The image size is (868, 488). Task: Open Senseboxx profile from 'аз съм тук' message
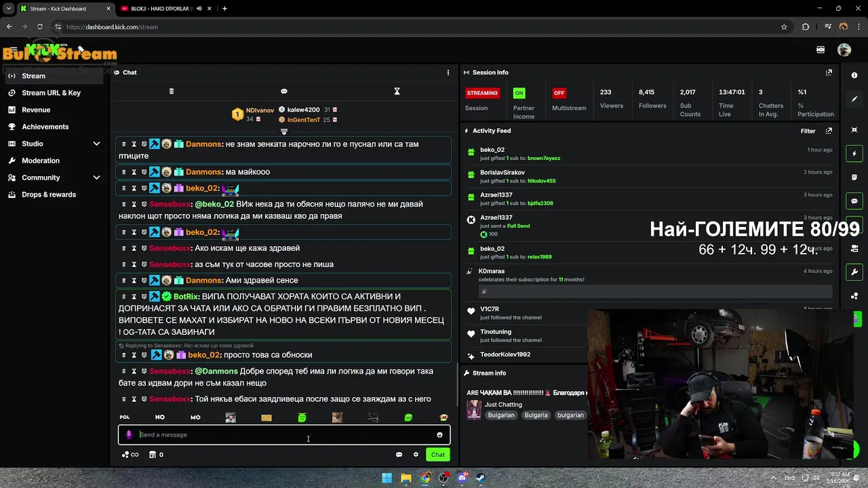click(170, 264)
